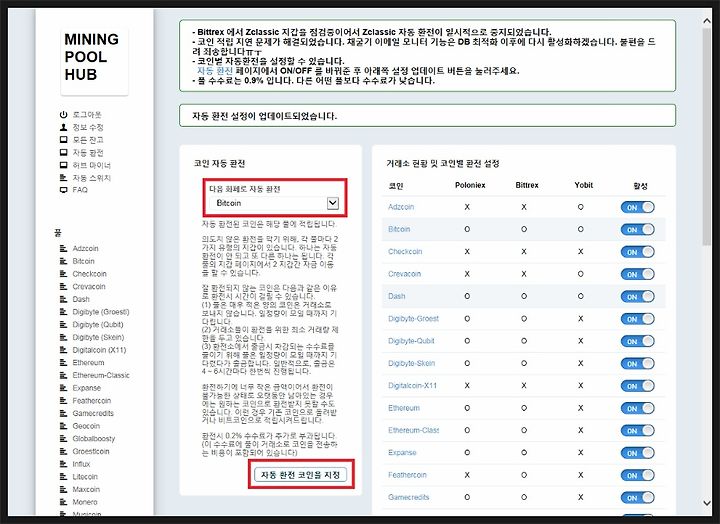Toggle the Ethereum row ON switch
The width and height of the screenshot is (720, 524).
[x=637, y=408]
